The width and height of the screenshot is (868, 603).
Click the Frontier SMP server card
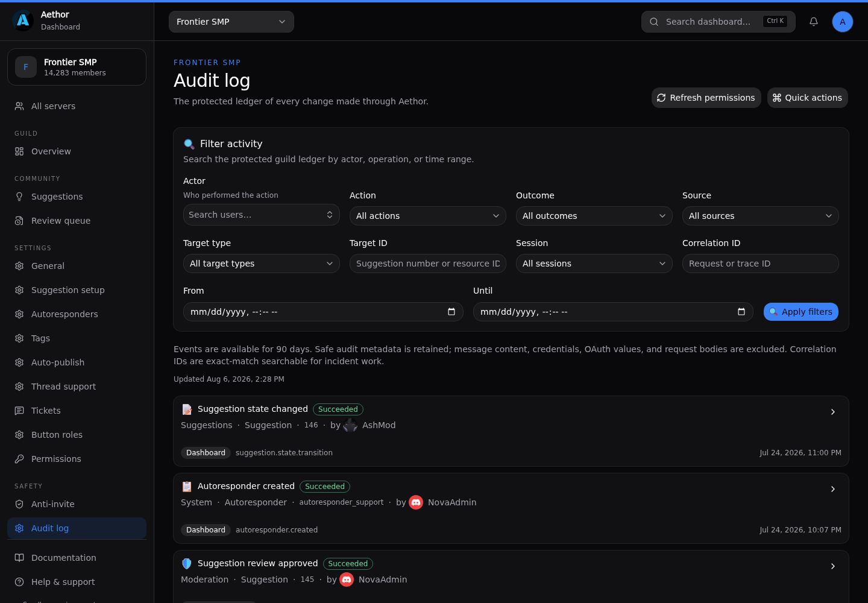[x=77, y=67]
